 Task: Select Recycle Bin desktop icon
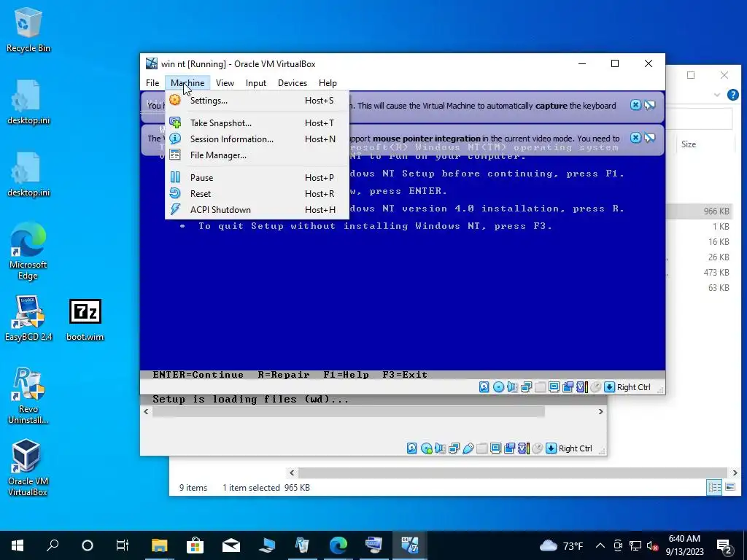coord(28,30)
